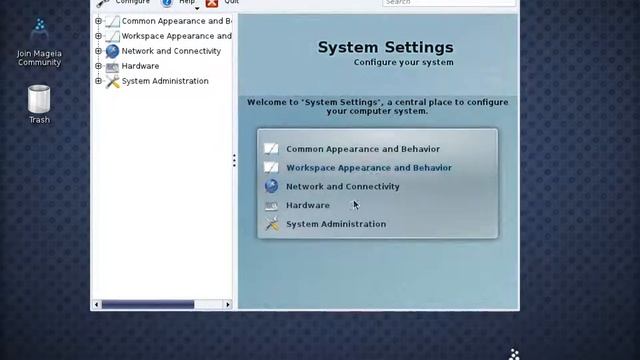Click the Network globe icon in the tree
This screenshot has width=640, height=360.
click(x=112, y=51)
